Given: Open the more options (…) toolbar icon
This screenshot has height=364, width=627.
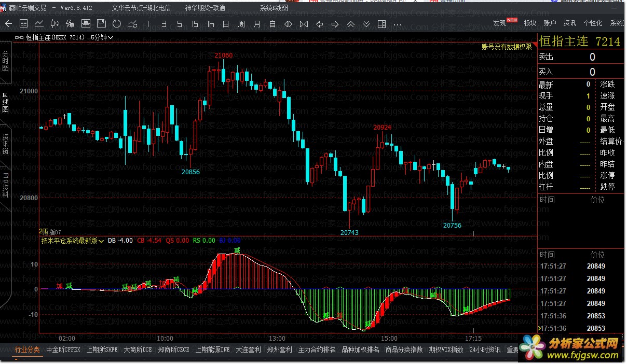Looking at the screenshot, I should click(398, 24).
